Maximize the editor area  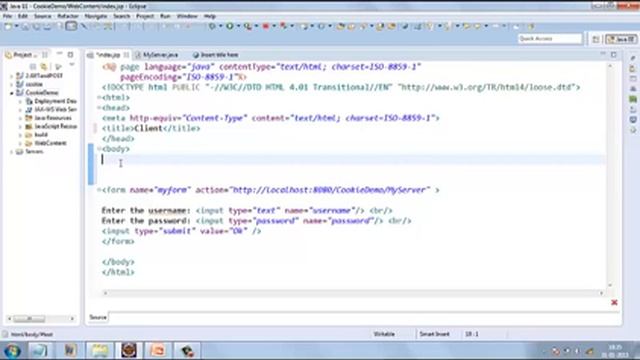click(x=614, y=54)
